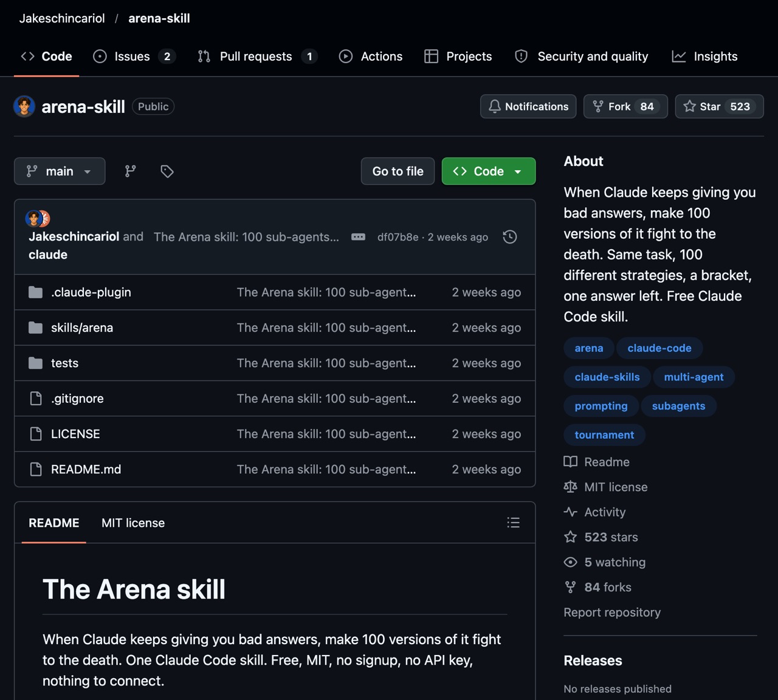Open README outline list icon
Image resolution: width=778 pixels, height=700 pixels.
pos(514,523)
